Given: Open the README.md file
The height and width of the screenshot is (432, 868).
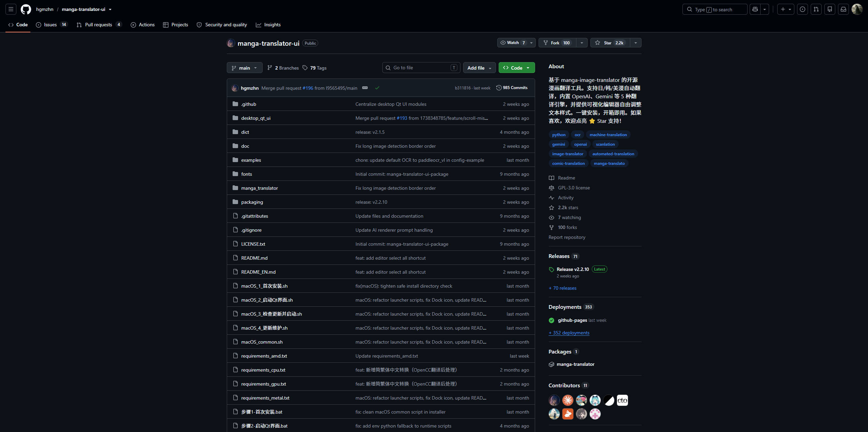Looking at the screenshot, I should pyautogui.click(x=254, y=258).
